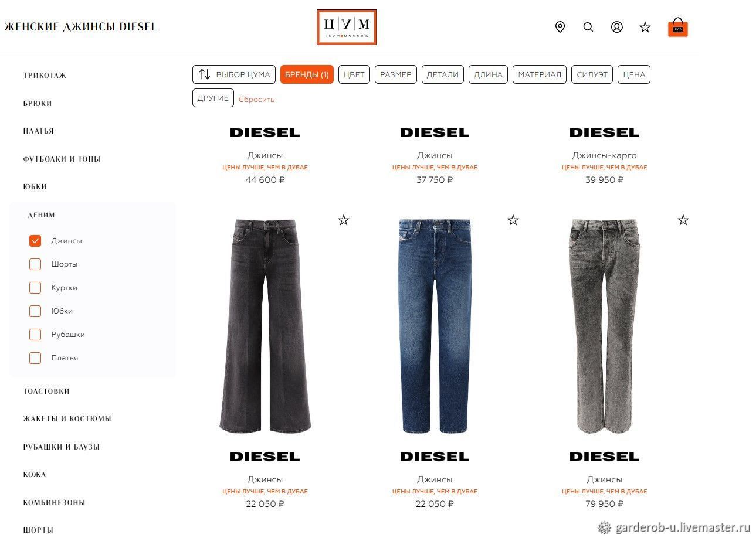The image size is (756, 538).
Task: Select ТРИКОТАЖ in the sidebar menu
Action: [x=45, y=76]
